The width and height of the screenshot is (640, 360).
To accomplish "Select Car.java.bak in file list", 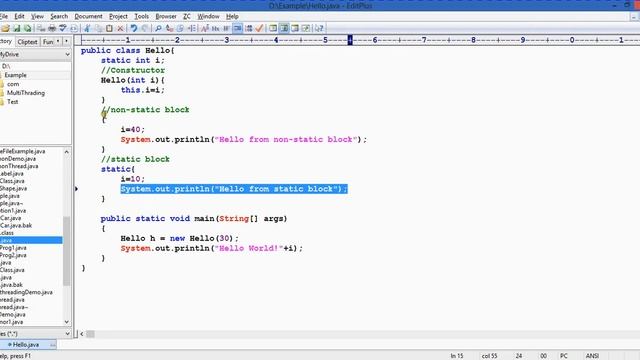I will pos(16,225).
